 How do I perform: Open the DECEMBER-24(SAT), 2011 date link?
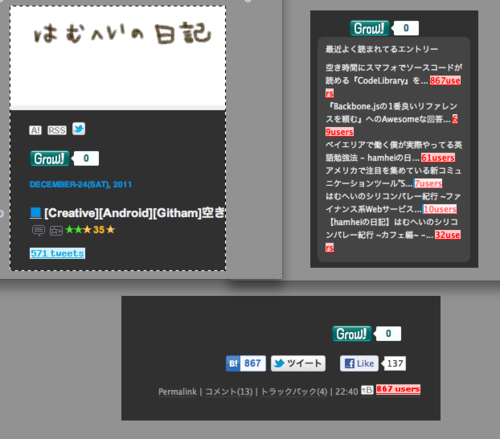pyautogui.click(x=81, y=184)
